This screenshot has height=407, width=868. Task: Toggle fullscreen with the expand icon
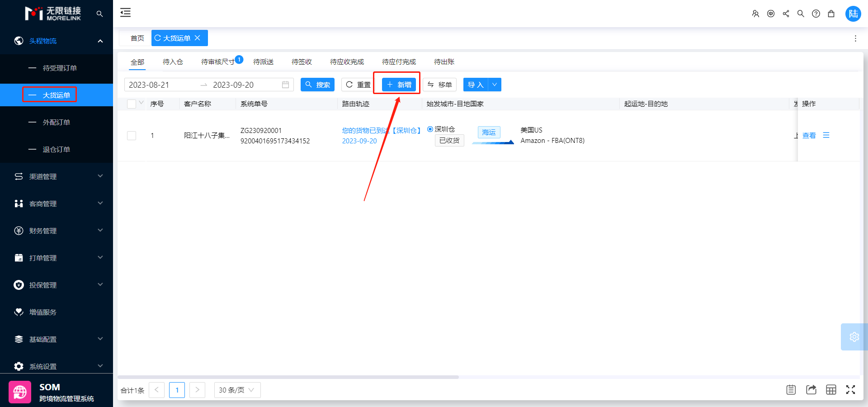pos(851,390)
